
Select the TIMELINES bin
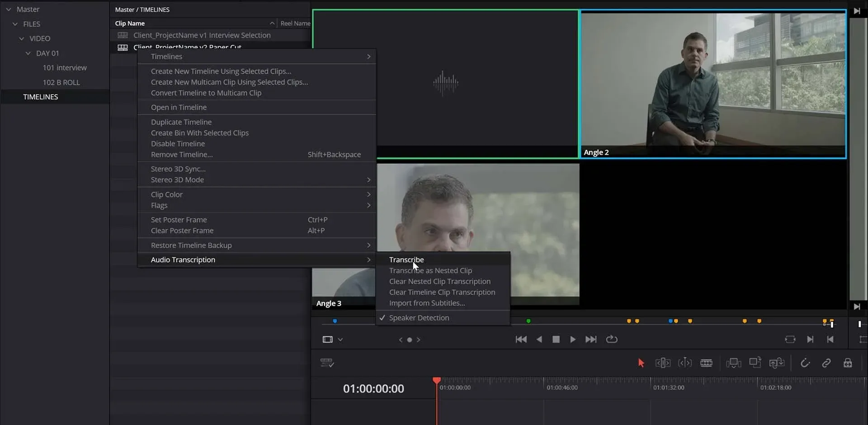pyautogui.click(x=55, y=97)
